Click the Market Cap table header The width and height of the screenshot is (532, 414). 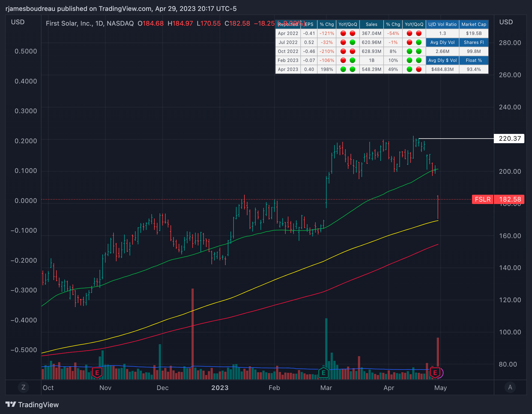click(474, 24)
